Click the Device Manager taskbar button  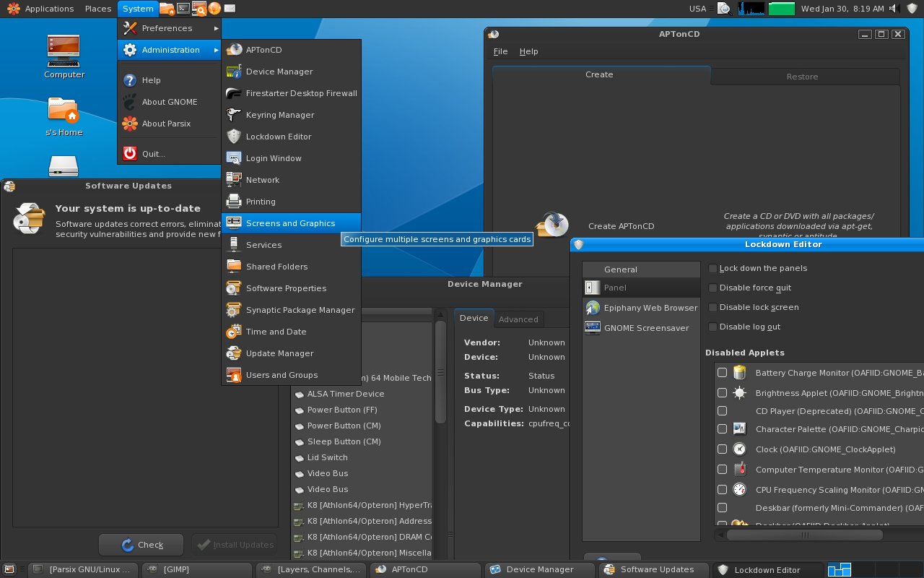tap(541, 569)
